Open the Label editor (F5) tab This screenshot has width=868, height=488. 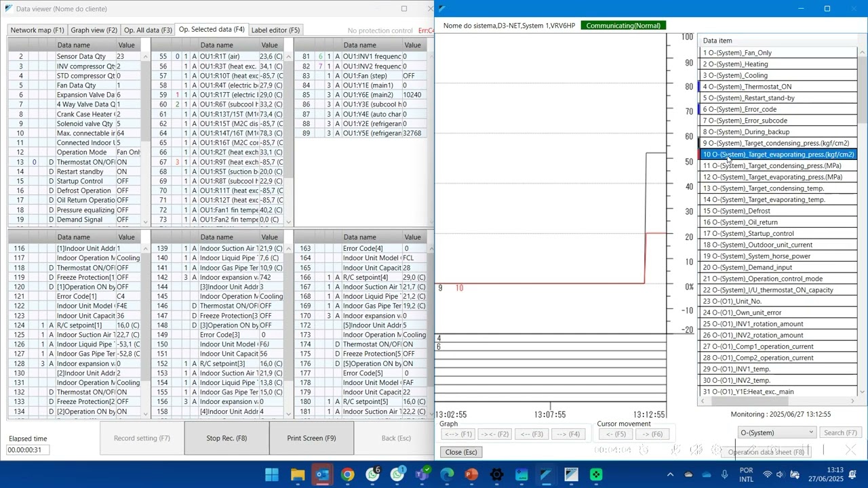pyautogui.click(x=275, y=30)
